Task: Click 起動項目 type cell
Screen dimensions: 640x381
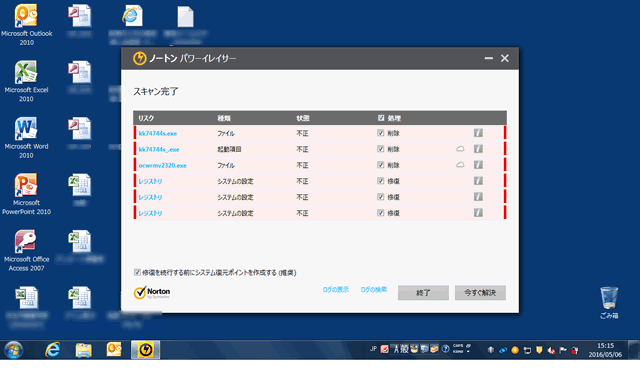Action: pos(229,149)
